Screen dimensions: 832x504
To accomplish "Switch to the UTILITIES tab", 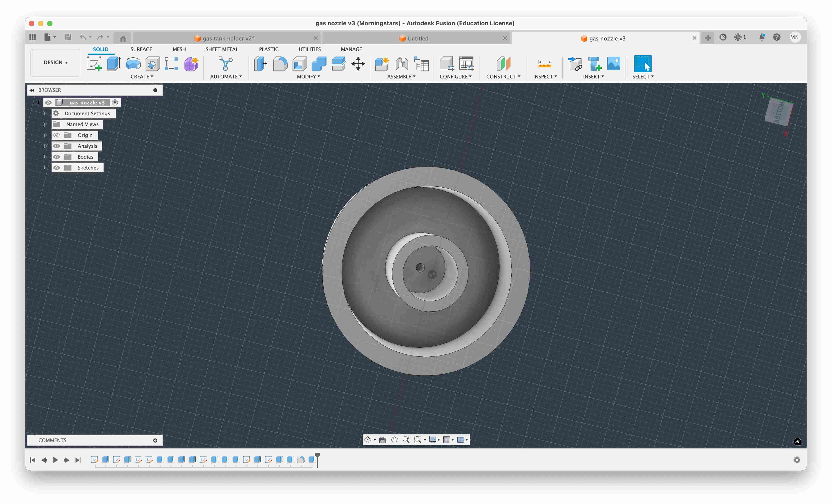I will 310,49.
